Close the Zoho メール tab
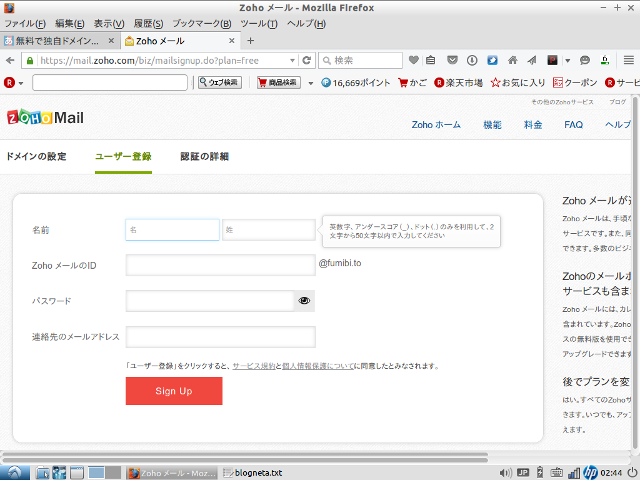The image size is (640, 480). point(231,41)
